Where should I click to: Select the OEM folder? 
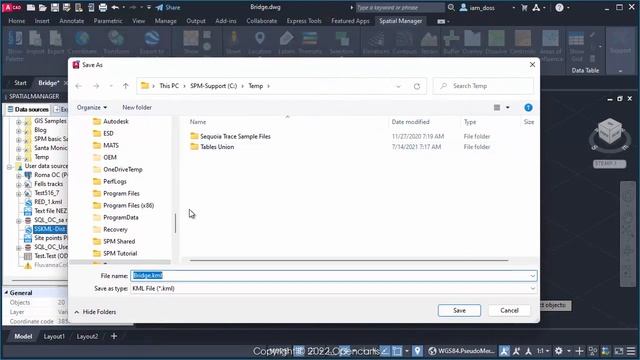click(x=105, y=157)
